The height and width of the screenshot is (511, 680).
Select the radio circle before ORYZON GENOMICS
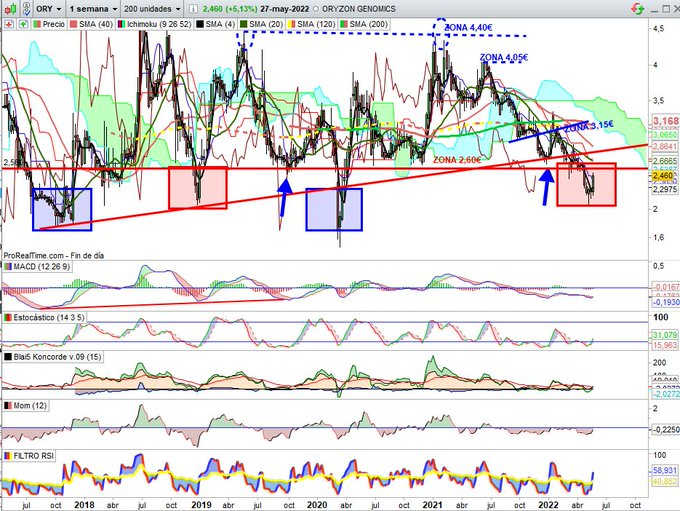click(315, 9)
